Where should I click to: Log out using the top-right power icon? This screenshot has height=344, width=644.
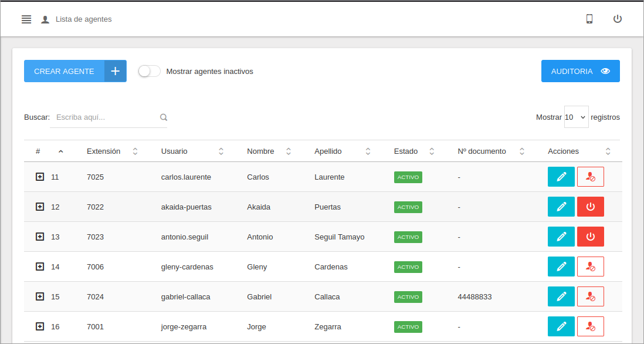click(x=618, y=18)
